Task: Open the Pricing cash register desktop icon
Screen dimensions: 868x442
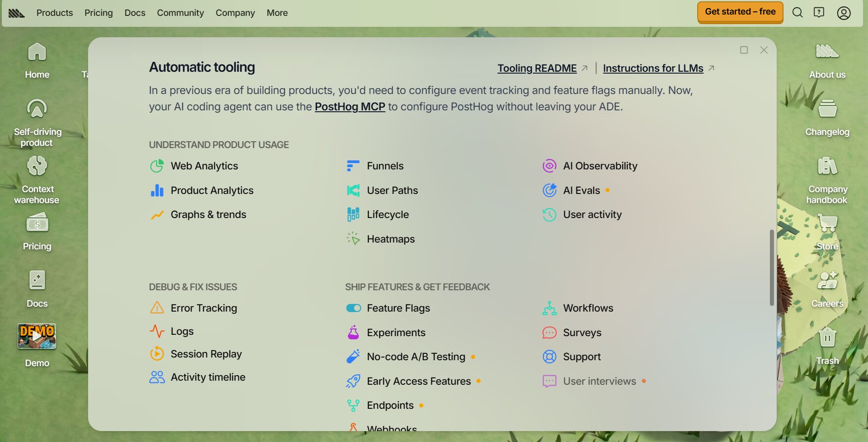Action: 37,232
